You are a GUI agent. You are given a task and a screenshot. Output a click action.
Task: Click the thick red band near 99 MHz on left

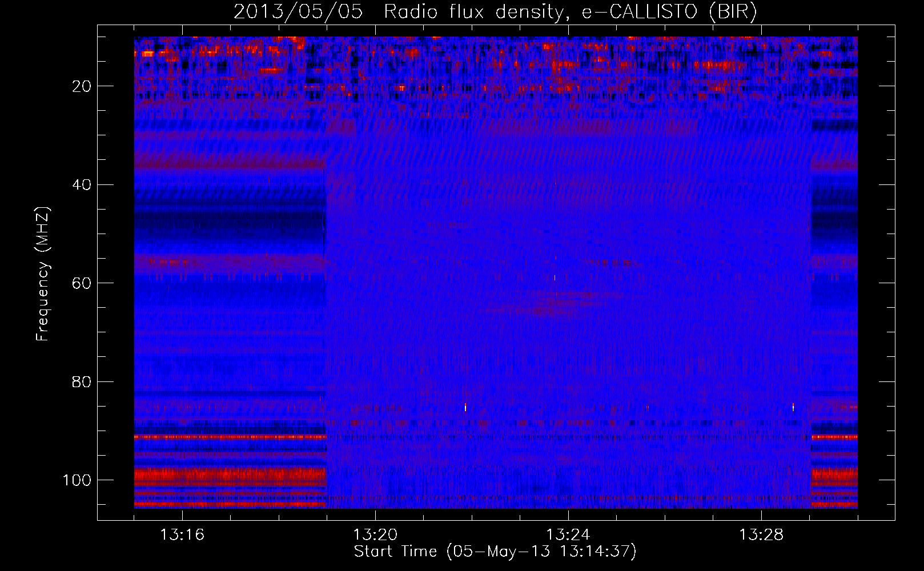click(230, 475)
